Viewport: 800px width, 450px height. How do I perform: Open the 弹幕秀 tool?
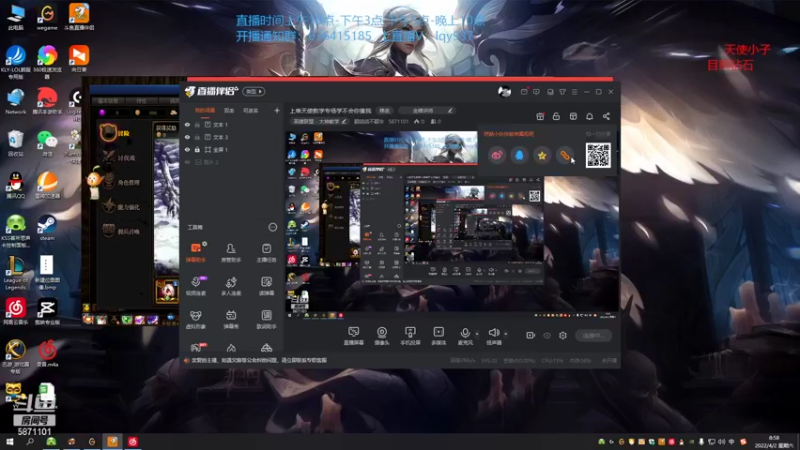[x=231, y=319]
